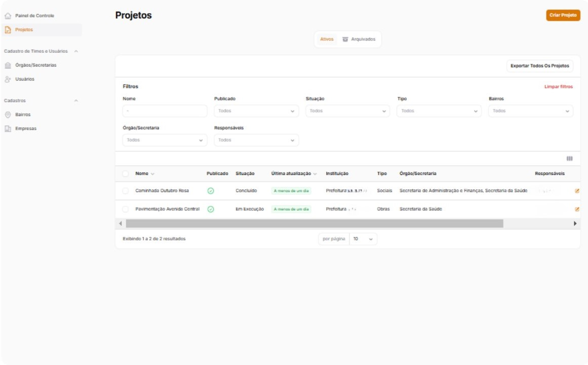This screenshot has width=588, height=365.
Task: Click the Nome filter text field
Action: [x=165, y=111]
